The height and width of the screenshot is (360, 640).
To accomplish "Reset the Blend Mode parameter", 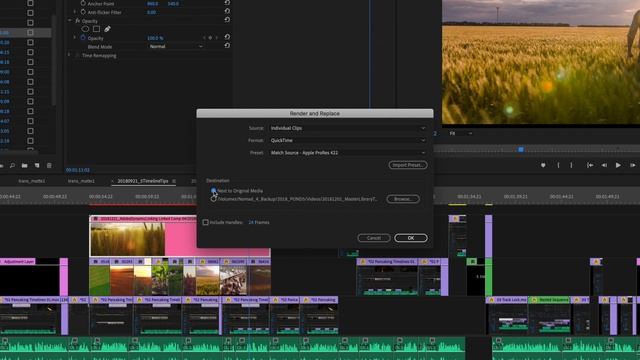I will [x=227, y=46].
